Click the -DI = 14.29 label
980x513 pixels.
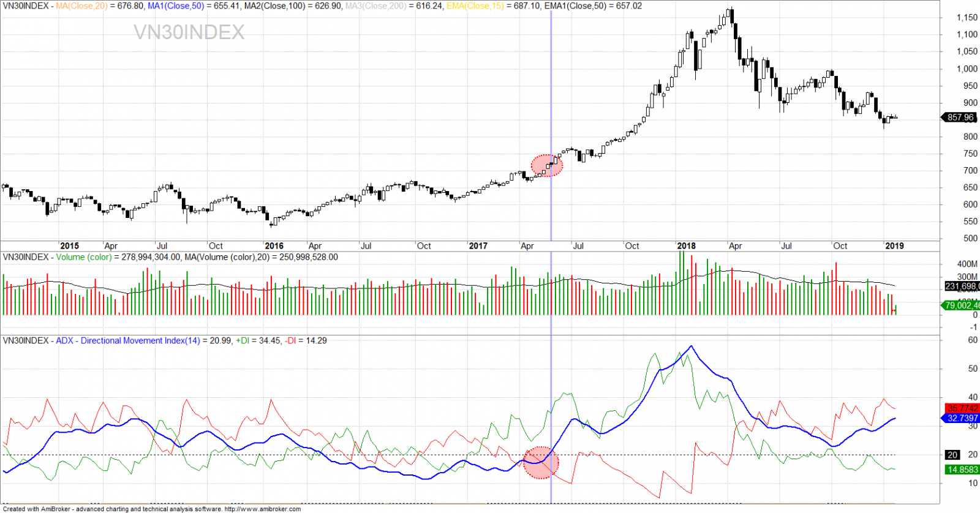(306, 340)
